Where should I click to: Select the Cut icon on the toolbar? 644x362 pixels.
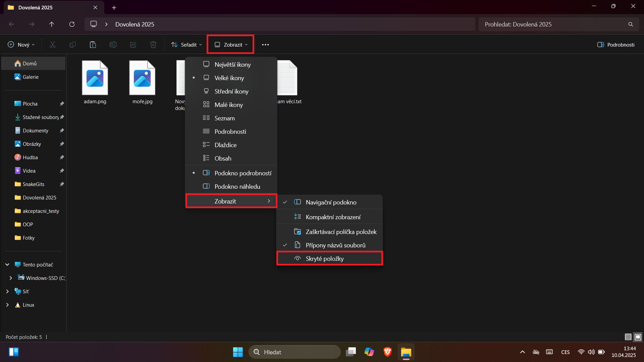click(52, 44)
